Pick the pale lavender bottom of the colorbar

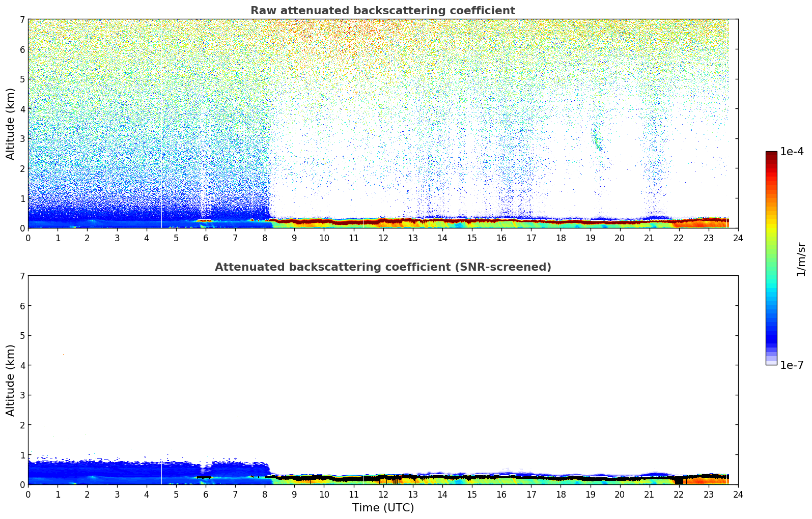(x=771, y=362)
